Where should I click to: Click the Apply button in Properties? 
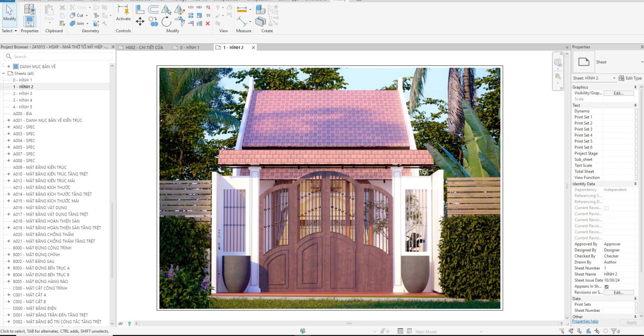coord(632,323)
